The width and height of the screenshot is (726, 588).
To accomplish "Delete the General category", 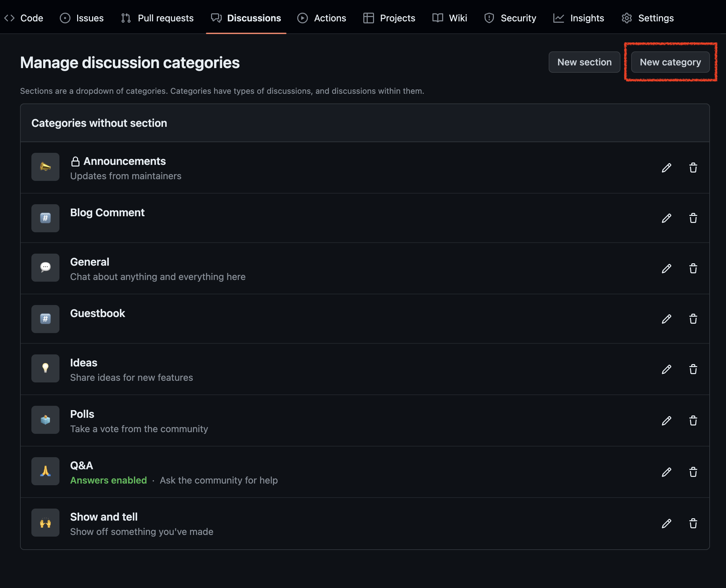I will pos(693,269).
